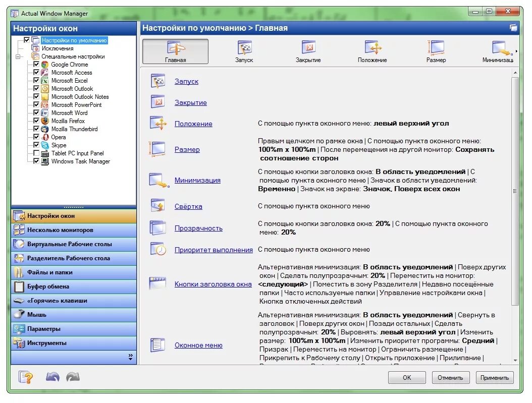Open Буфер обмена section

point(74,287)
